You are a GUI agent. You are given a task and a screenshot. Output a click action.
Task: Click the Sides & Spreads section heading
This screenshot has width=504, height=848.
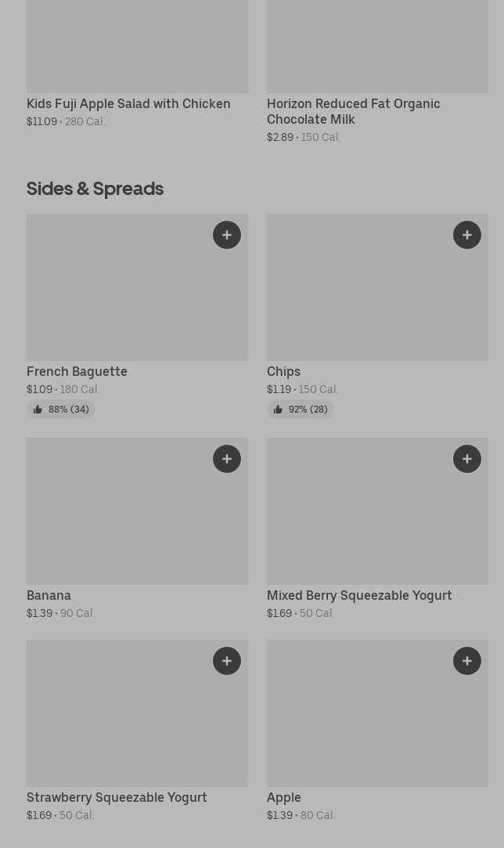point(95,189)
